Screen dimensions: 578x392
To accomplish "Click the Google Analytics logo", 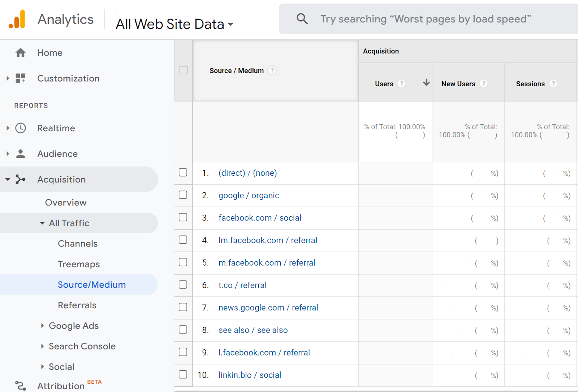I will [18, 19].
